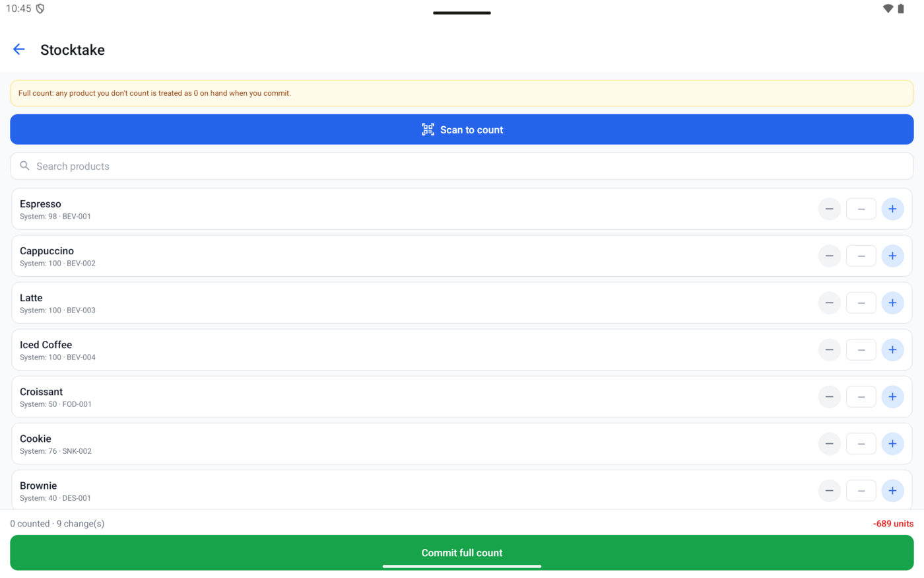
Task: Decrease Espresso count with minus
Action: point(829,209)
